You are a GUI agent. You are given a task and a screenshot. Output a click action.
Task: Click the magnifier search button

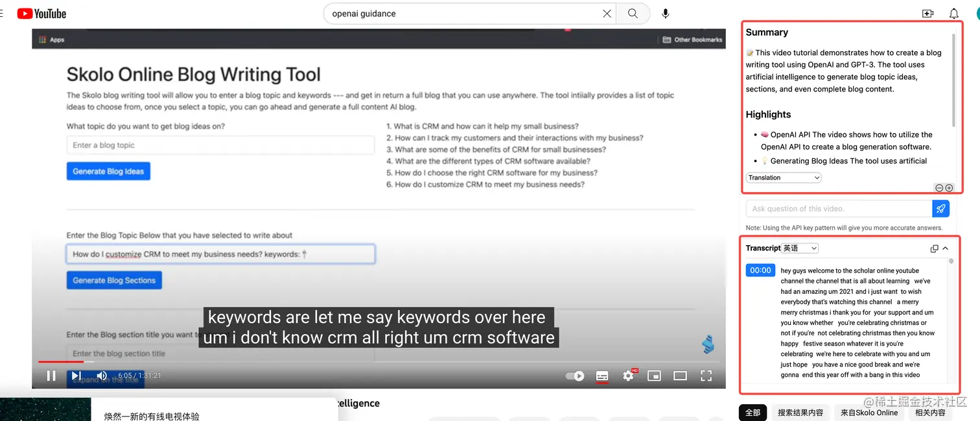point(633,14)
